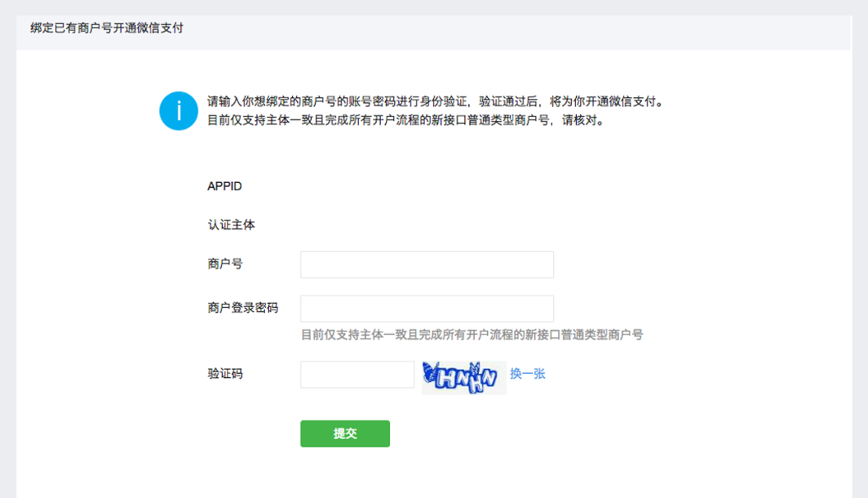Image resolution: width=868 pixels, height=498 pixels.
Task: Click the 换一张 link
Action: click(x=528, y=374)
